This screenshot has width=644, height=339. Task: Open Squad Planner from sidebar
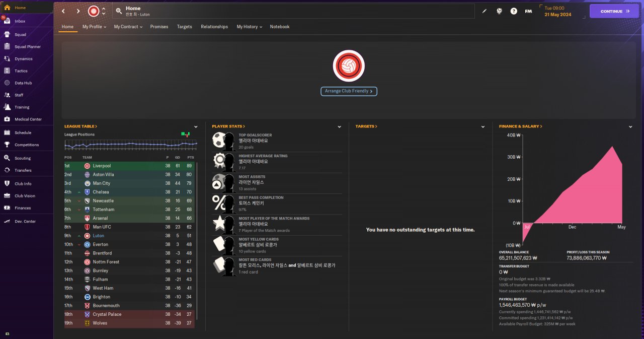tap(27, 47)
